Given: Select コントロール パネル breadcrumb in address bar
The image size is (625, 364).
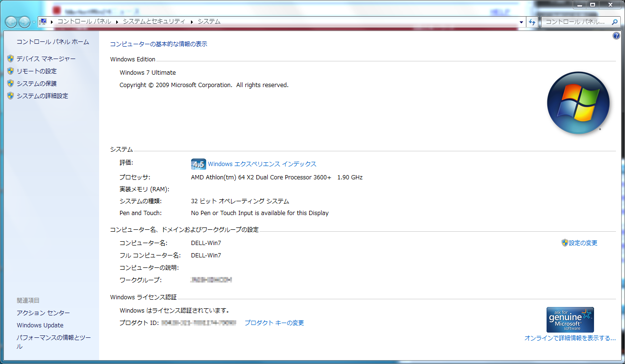Looking at the screenshot, I should 84,21.
